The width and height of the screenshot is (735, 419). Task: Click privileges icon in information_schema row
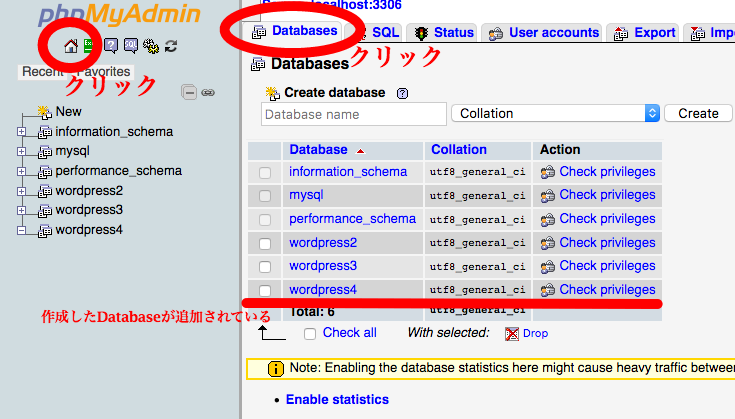click(x=548, y=172)
